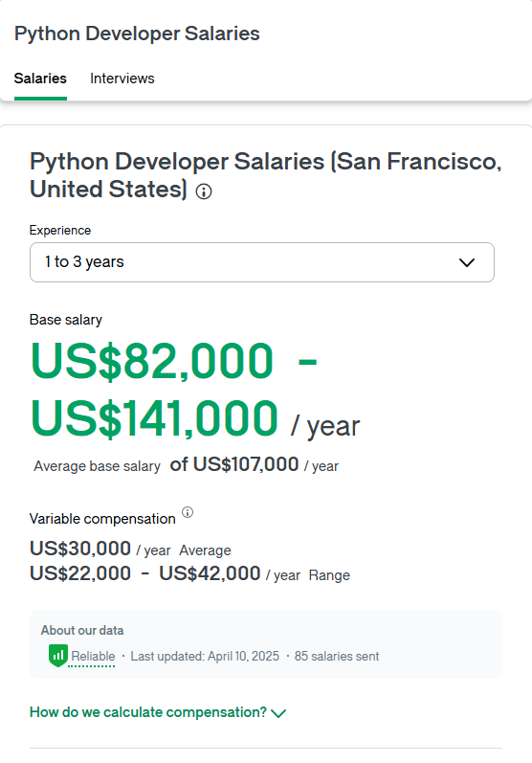The height and width of the screenshot is (763, 532).
Task: Click the US$42,000 range upper value
Action: (210, 573)
